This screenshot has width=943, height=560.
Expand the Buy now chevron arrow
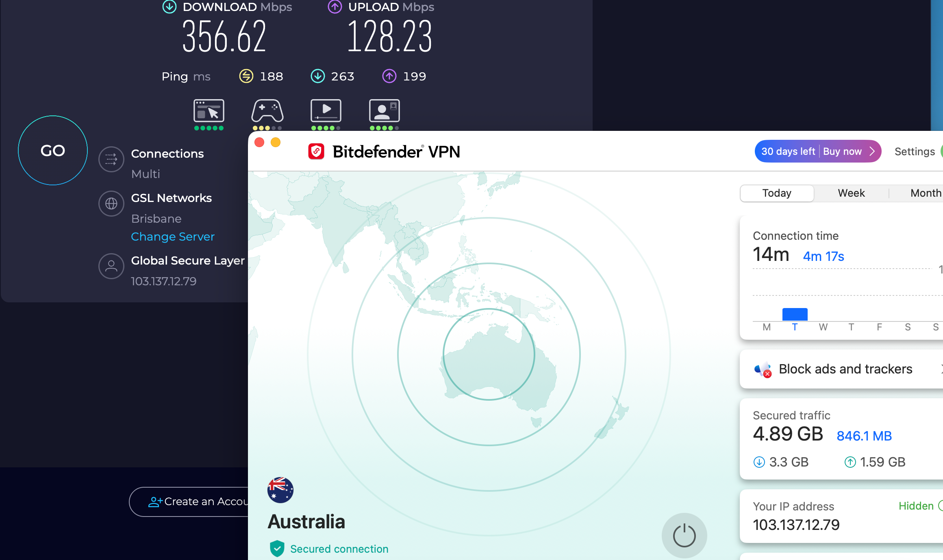pos(871,151)
